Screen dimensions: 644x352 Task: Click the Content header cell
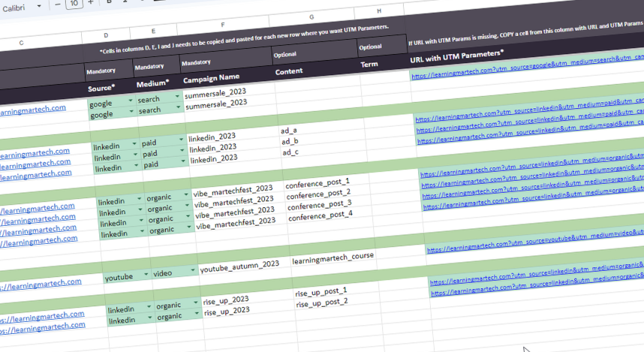tap(289, 71)
